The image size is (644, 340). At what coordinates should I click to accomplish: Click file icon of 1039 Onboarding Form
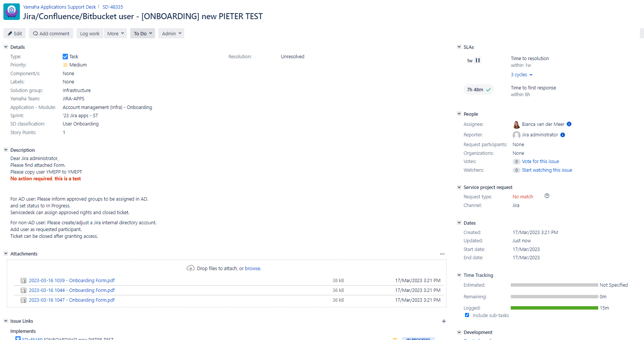pyautogui.click(x=23, y=281)
